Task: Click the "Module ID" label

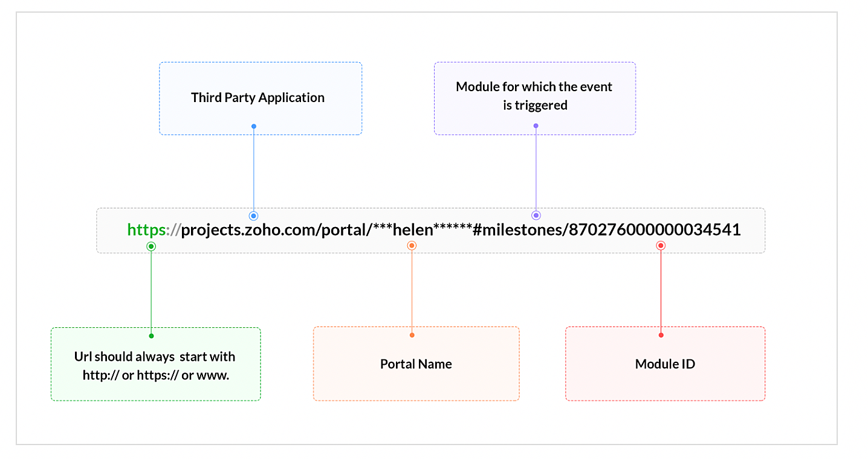Action: pos(665,364)
